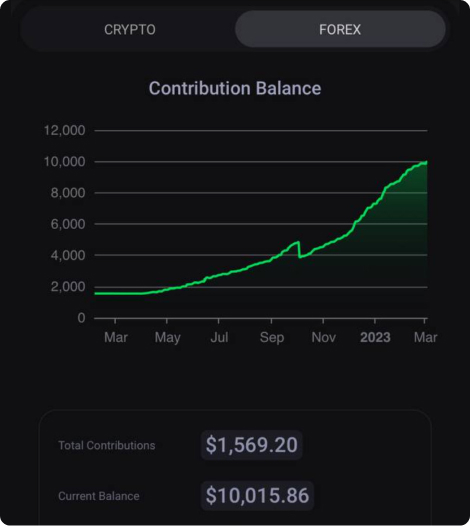Click the Current Balance value $10,015.86
470x526 pixels.
tap(257, 495)
